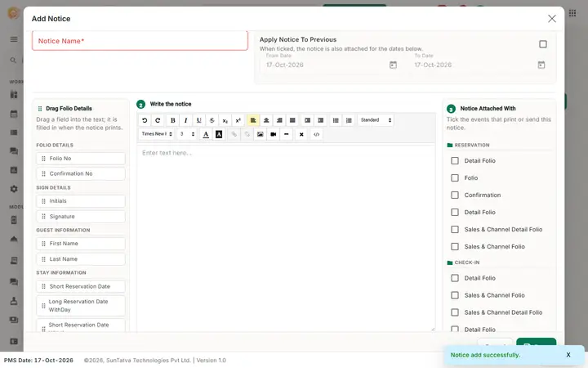588x368 pixels.
Task: Align text left in the editor
Action: pyautogui.click(x=253, y=120)
